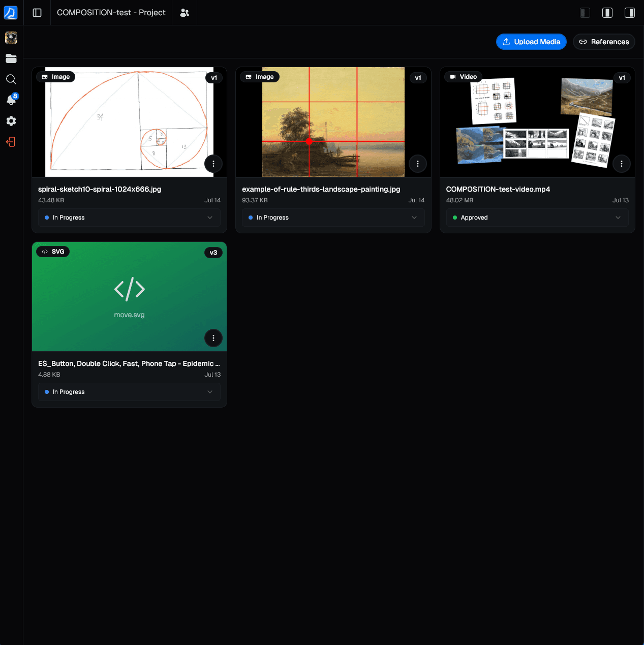Click example-of-rule-thirds-landscape-painting.jpg file name
Image resolution: width=644 pixels, height=645 pixels.
pos(321,189)
